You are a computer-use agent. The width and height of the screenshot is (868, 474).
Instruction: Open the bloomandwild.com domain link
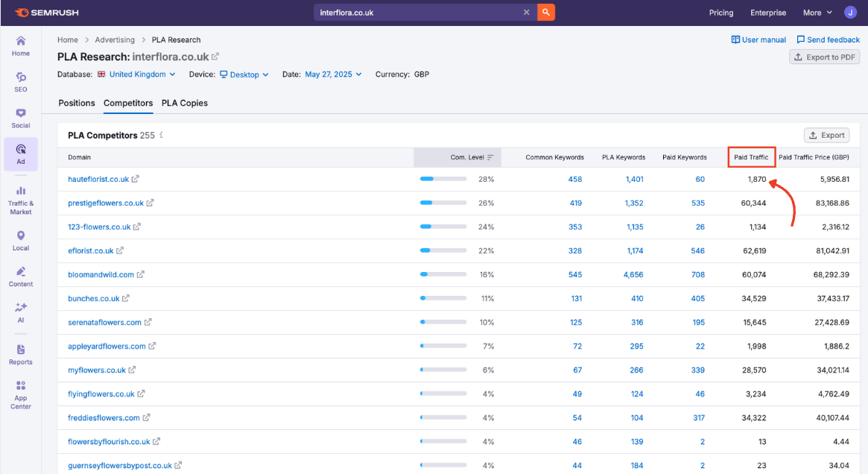tap(101, 275)
